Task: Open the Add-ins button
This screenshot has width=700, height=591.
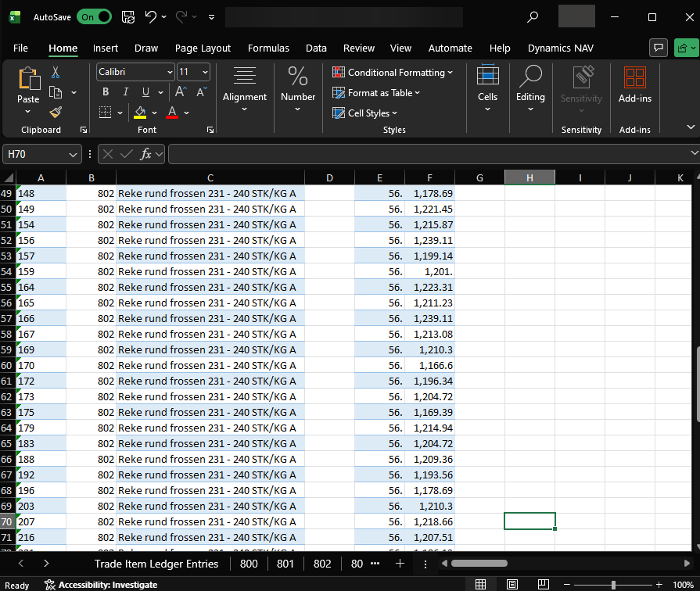Action: click(634, 84)
